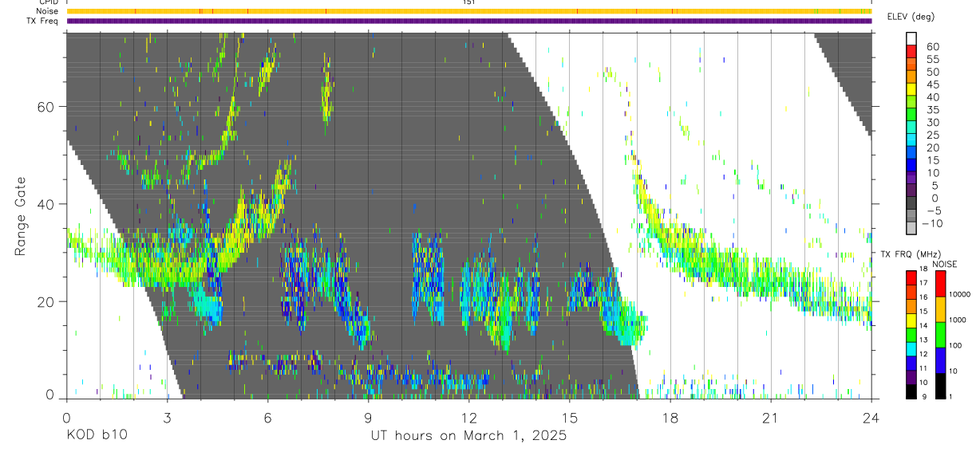The height and width of the screenshot is (452, 980).
Task: Click the '25' tick on the ELEV scale
Action: [x=932, y=136]
